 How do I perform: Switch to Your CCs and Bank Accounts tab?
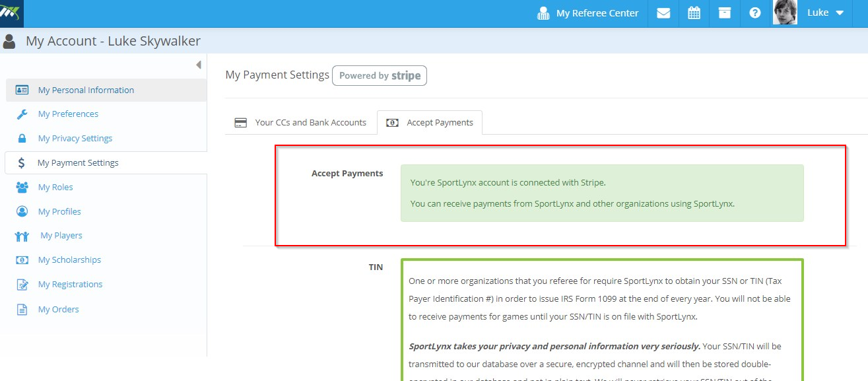(300, 122)
